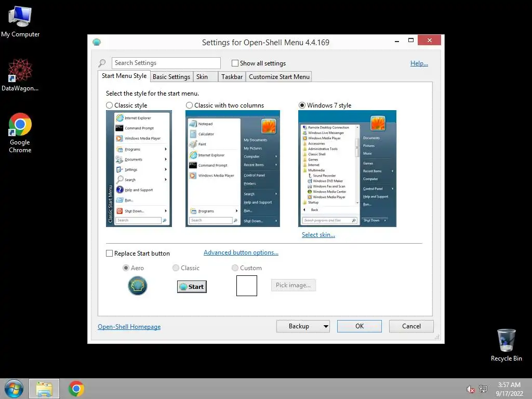Switch to the Start Menu Style tab
Image resolution: width=532 pixels, height=399 pixels.
[124, 76]
